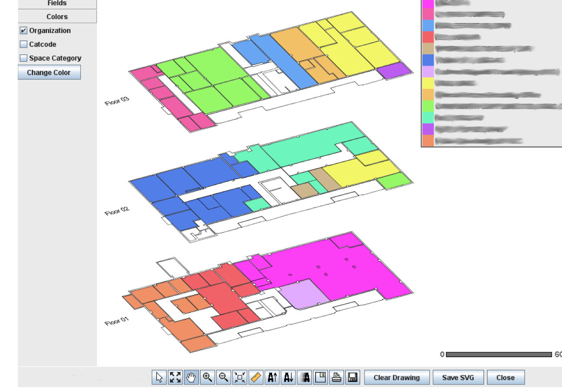Select the red legend swatch

[x=428, y=37]
